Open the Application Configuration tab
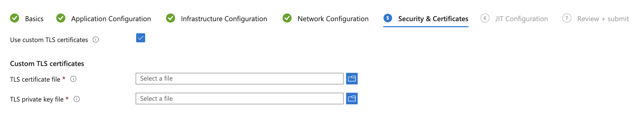Image resolution: width=644 pixels, height=127 pixels. 111,19
